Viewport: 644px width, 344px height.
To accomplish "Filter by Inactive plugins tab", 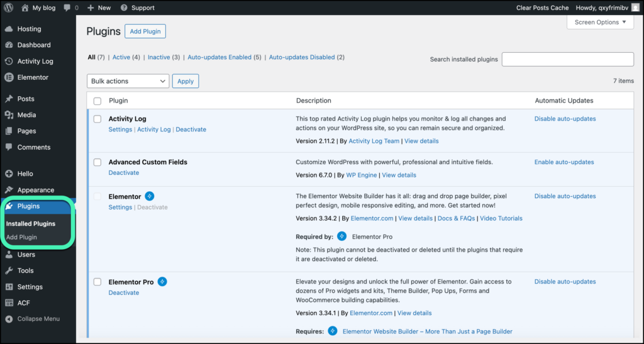I will pos(158,57).
